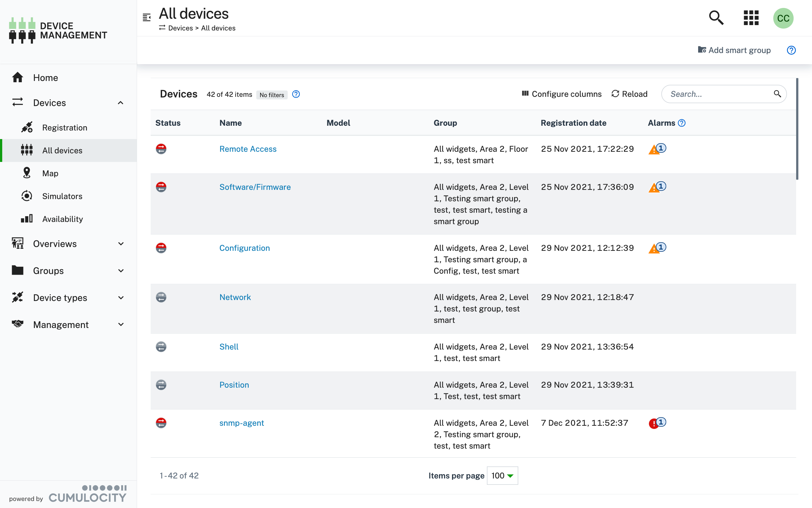Viewport: 812px width, 508px height.
Task: Click the Devices breadcrumb link
Action: (x=180, y=28)
